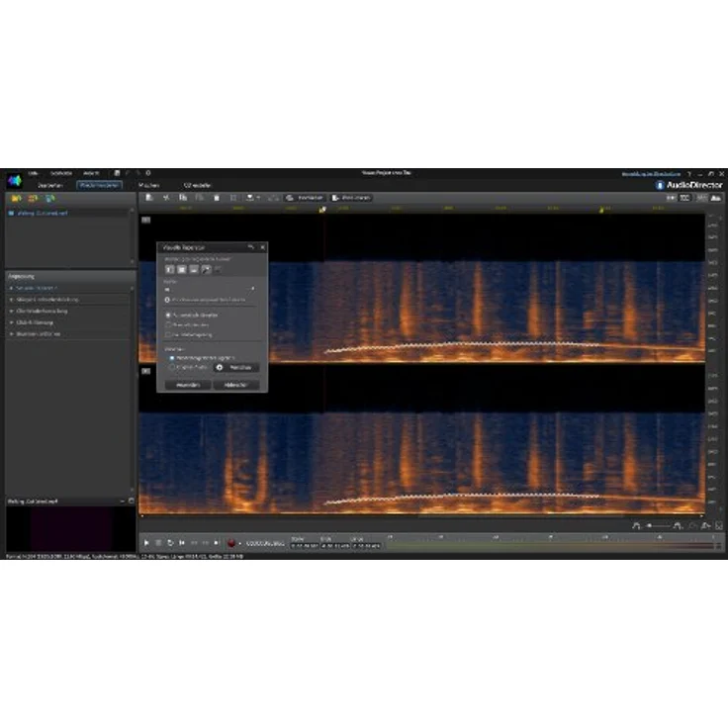Click fit-to-window icon at bottom right corner
This screenshot has width=728, height=728.
[x=719, y=525]
